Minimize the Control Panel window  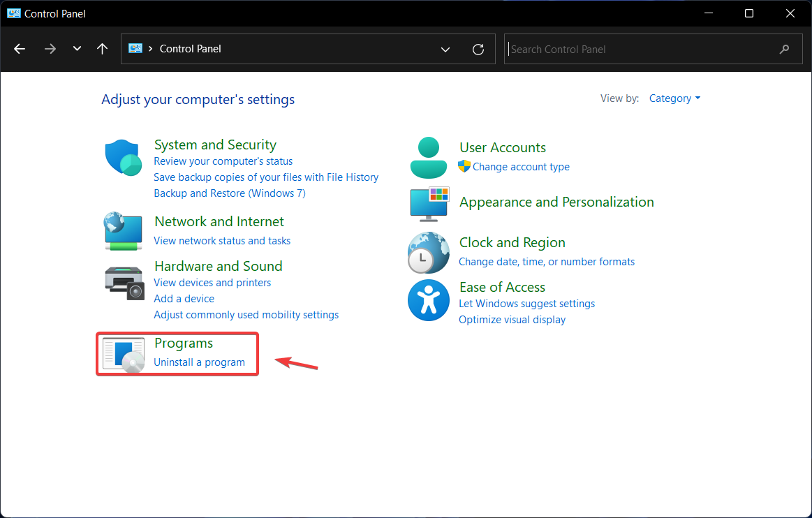pyautogui.click(x=709, y=13)
